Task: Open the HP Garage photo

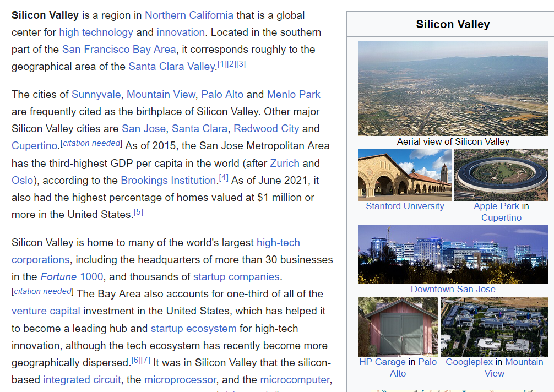Action: 398,326
